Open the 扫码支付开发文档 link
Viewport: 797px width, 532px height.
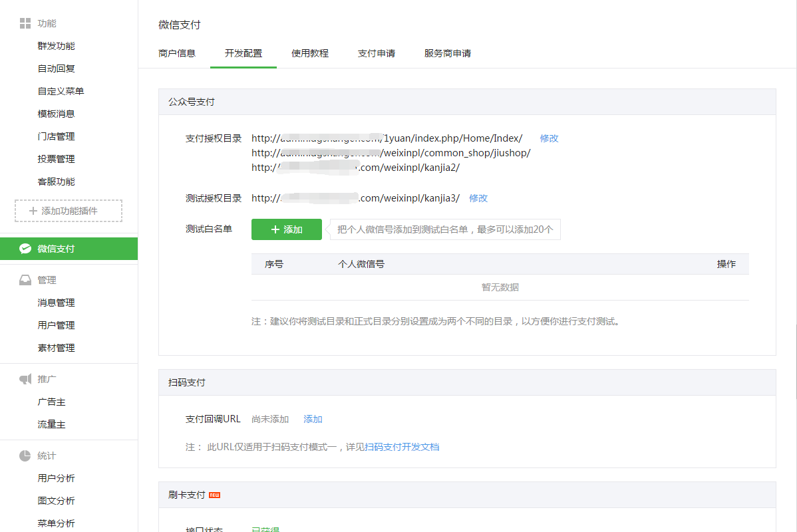coord(402,447)
